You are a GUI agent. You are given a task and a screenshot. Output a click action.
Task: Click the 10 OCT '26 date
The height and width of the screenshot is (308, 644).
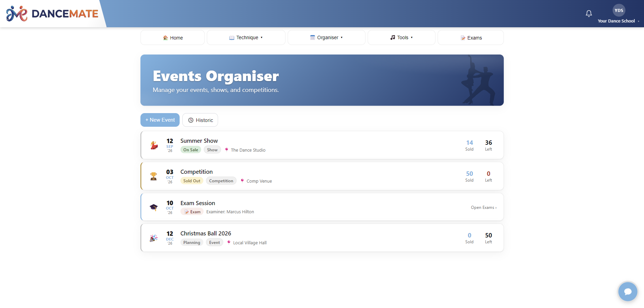point(170,207)
